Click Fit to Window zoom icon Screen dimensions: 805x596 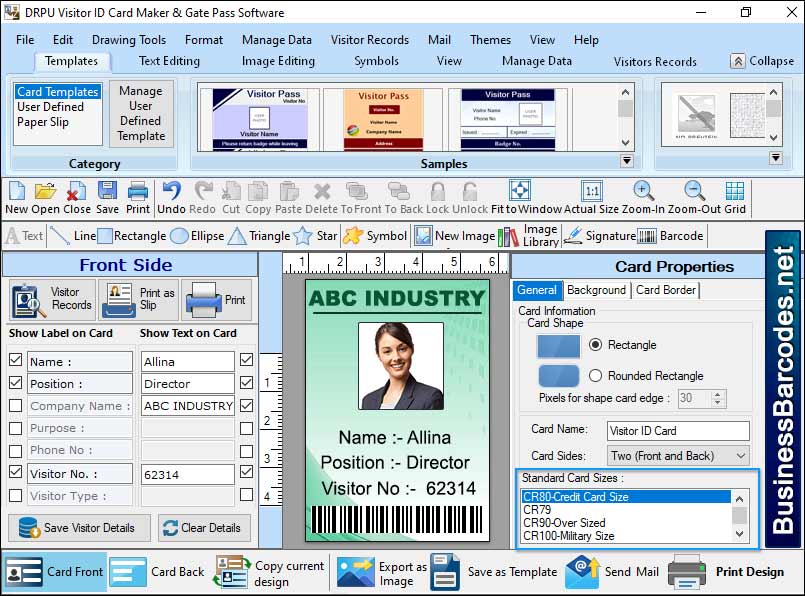tap(519, 192)
